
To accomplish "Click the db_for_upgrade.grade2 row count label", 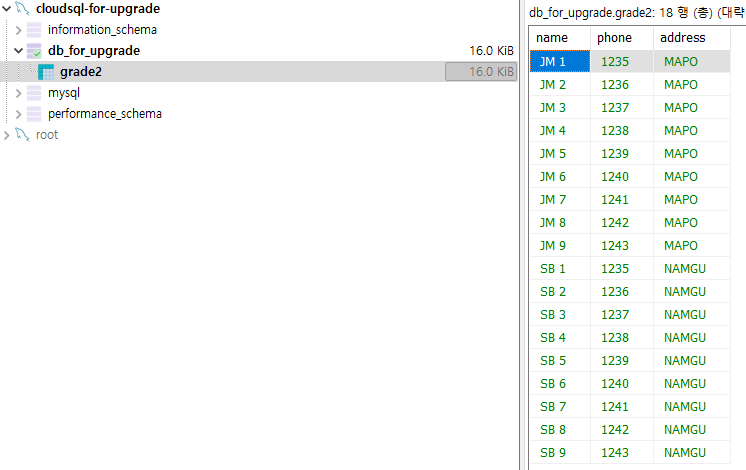I will 637,12.
